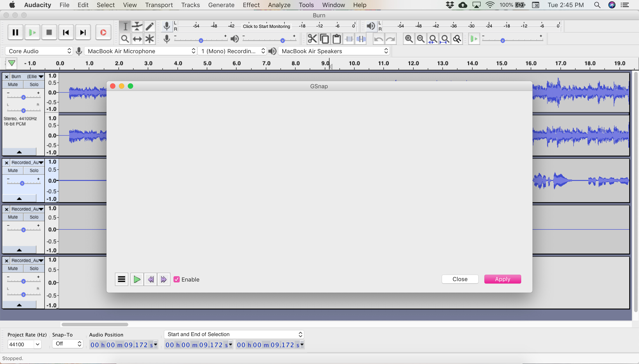Open the Tools menu
The height and width of the screenshot is (364, 639).
pyautogui.click(x=306, y=5)
